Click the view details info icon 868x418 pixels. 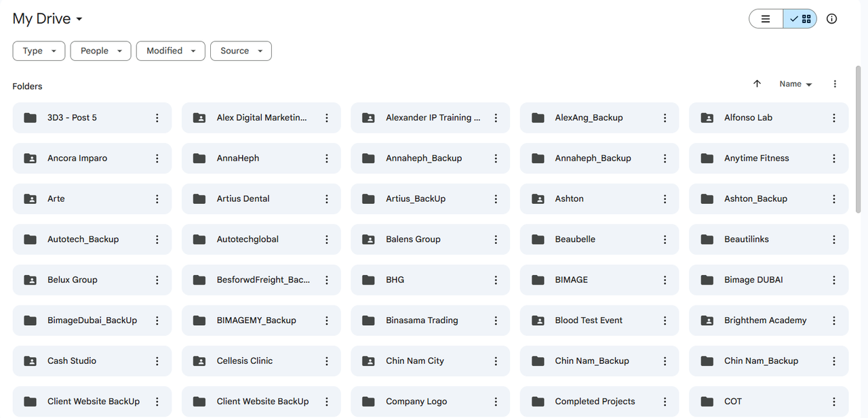click(832, 19)
